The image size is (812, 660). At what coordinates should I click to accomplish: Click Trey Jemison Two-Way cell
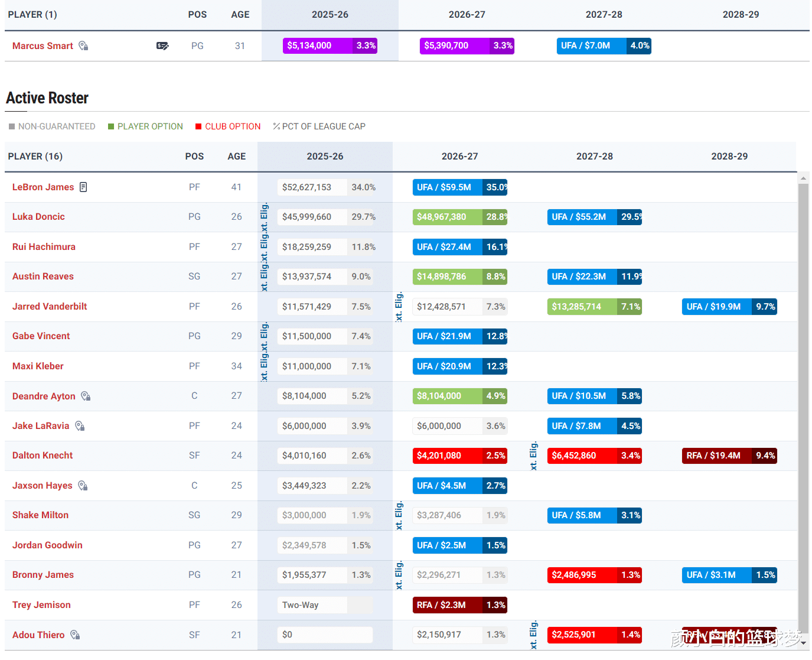(325, 605)
